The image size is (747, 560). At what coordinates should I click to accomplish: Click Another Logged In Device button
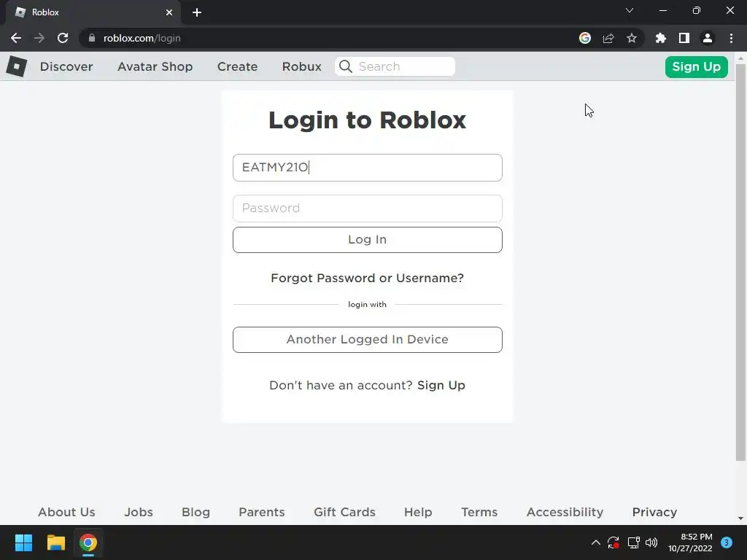tap(368, 340)
